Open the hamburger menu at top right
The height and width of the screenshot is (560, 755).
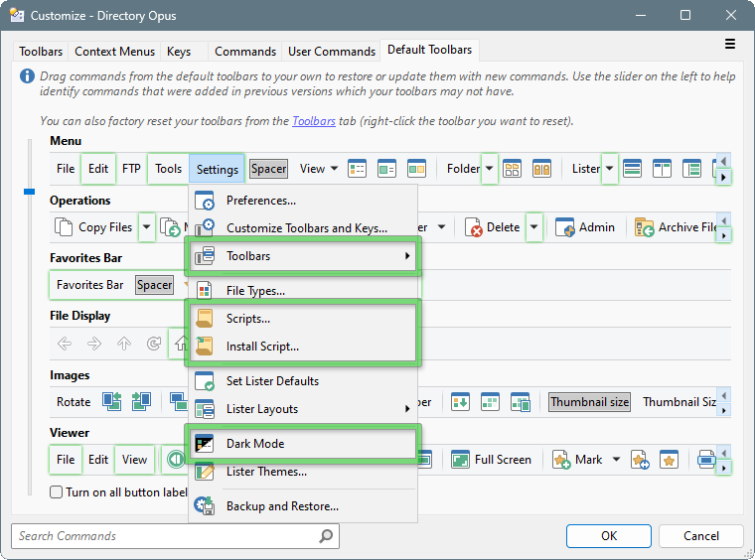730,45
